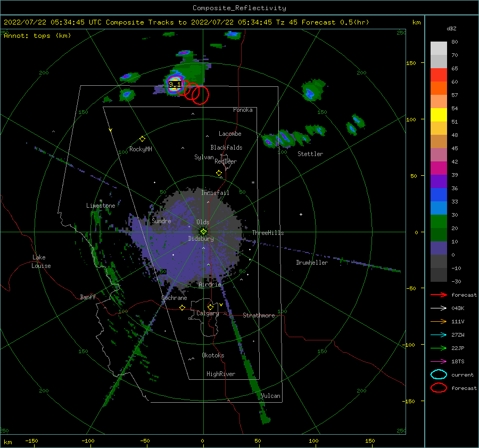Image resolution: width=479 pixels, height=448 pixels.
Task: Click the yellow diamond marker below RedDeer
Action: pyautogui.click(x=219, y=173)
